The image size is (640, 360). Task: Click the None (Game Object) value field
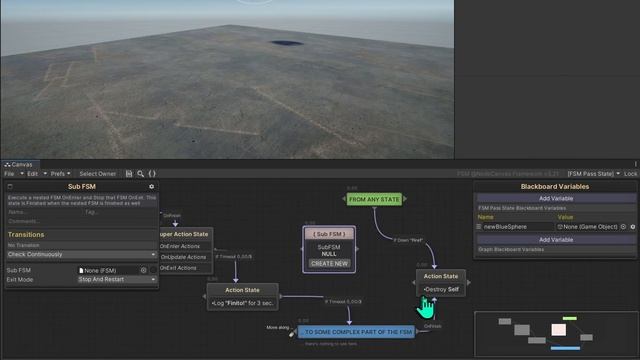(588, 227)
